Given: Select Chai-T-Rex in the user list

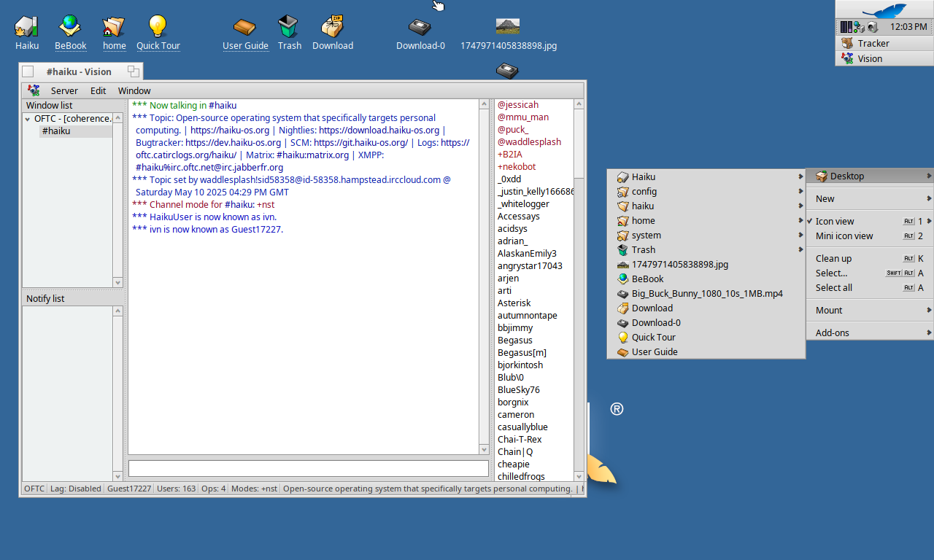Looking at the screenshot, I should [x=520, y=440].
